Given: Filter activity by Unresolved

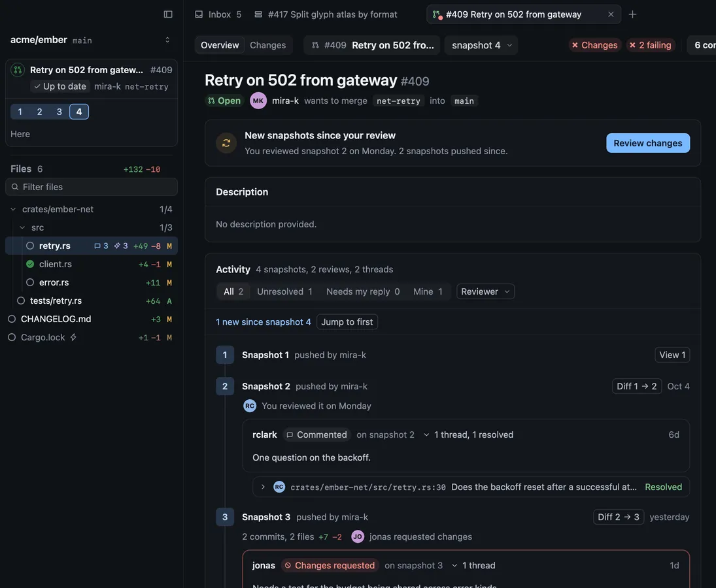Looking at the screenshot, I should click(x=284, y=291).
